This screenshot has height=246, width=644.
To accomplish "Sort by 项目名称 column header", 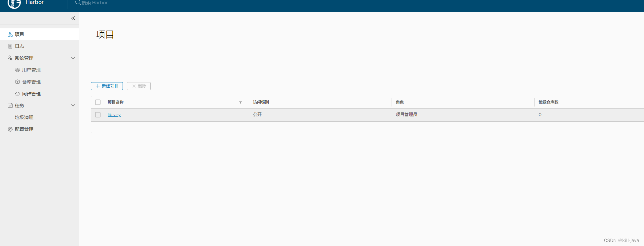I will point(116,102).
